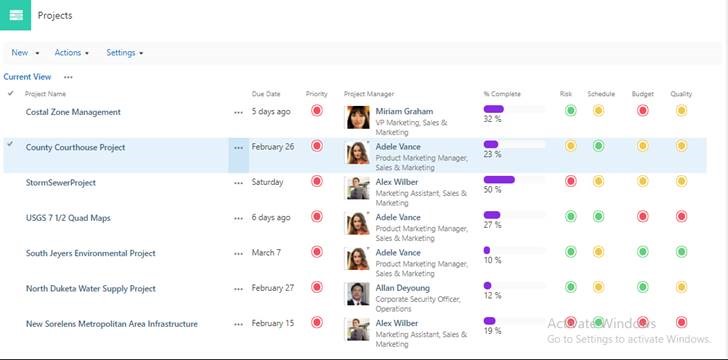Click Allan Deyoung manager name
Screen dimensions: 728x360
(403, 288)
